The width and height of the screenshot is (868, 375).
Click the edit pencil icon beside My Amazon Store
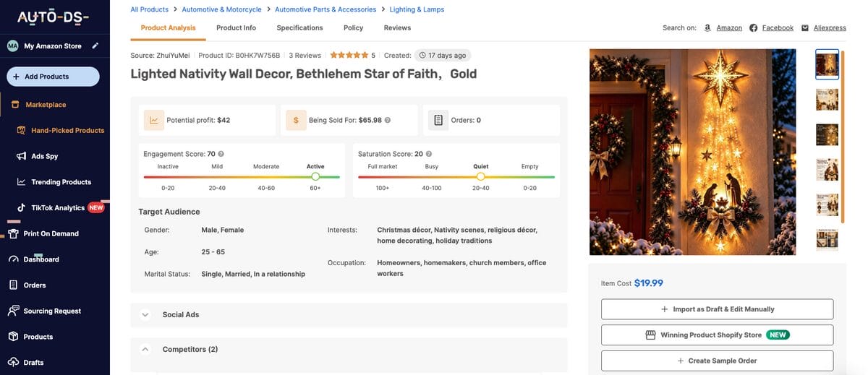coord(95,46)
